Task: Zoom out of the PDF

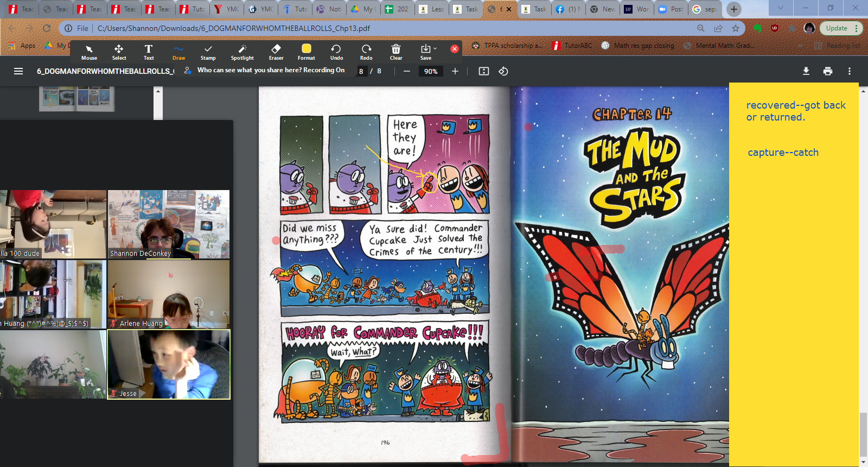Action: pos(406,71)
